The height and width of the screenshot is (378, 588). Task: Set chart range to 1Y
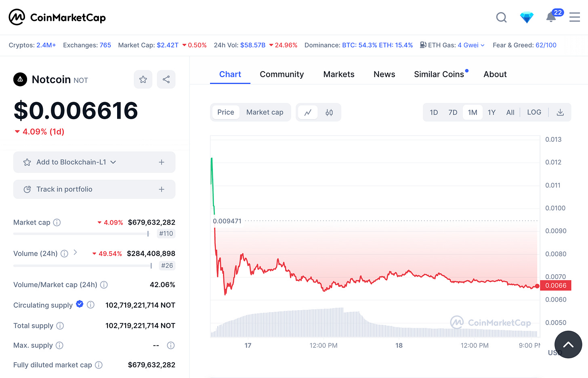tap(491, 112)
